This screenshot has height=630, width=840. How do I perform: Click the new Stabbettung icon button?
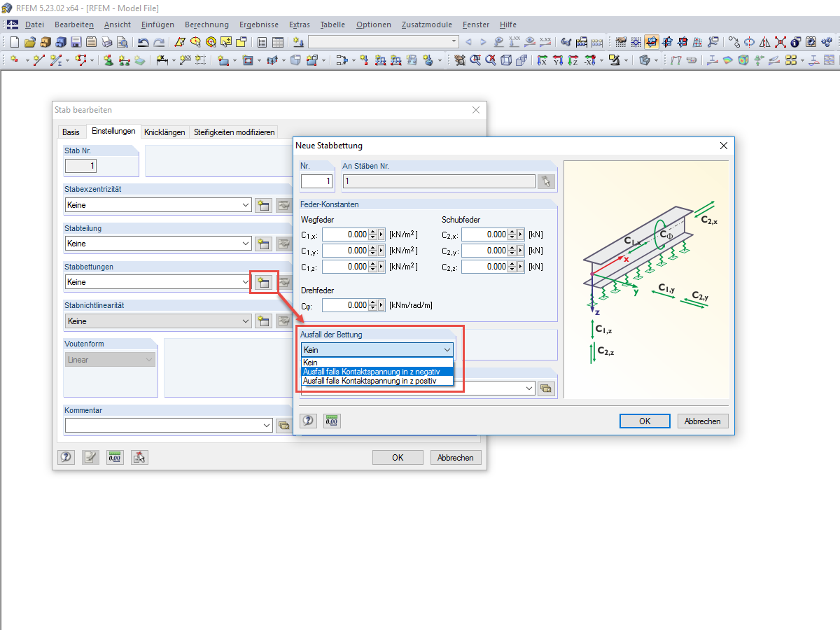pyautogui.click(x=263, y=283)
